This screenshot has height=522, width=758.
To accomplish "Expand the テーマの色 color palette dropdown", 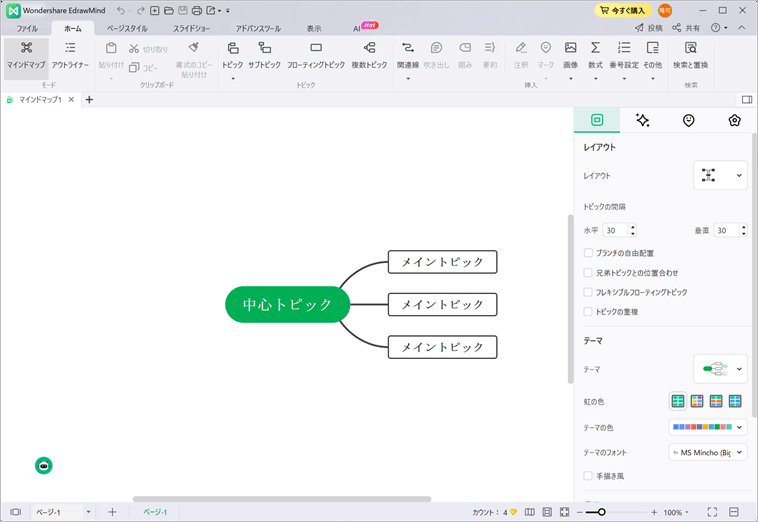I will tap(708, 427).
